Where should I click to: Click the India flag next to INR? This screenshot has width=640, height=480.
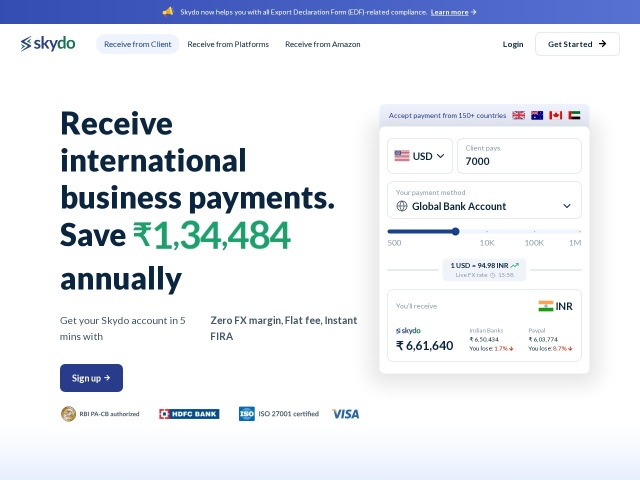point(546,306)
